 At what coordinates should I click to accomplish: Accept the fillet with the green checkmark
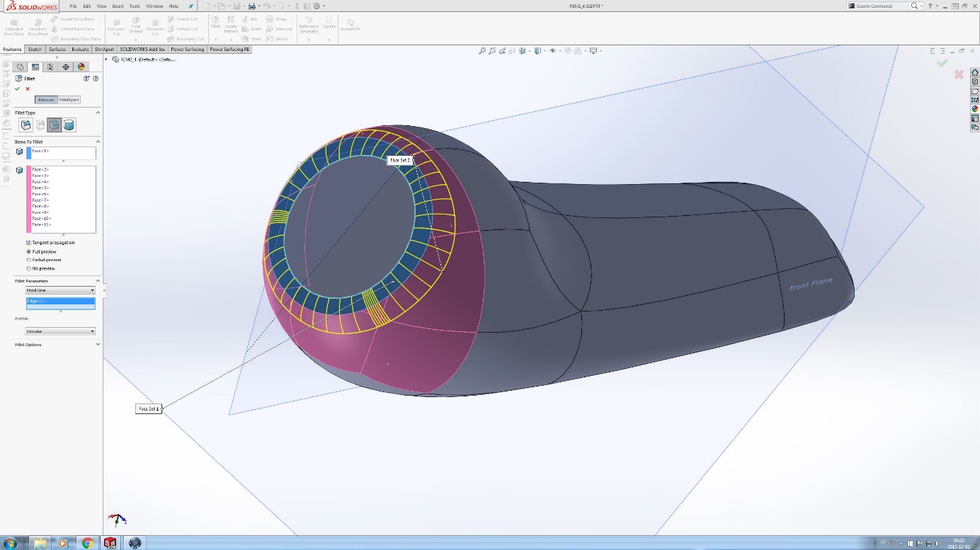pyautogui.click(x=17, y=88)
